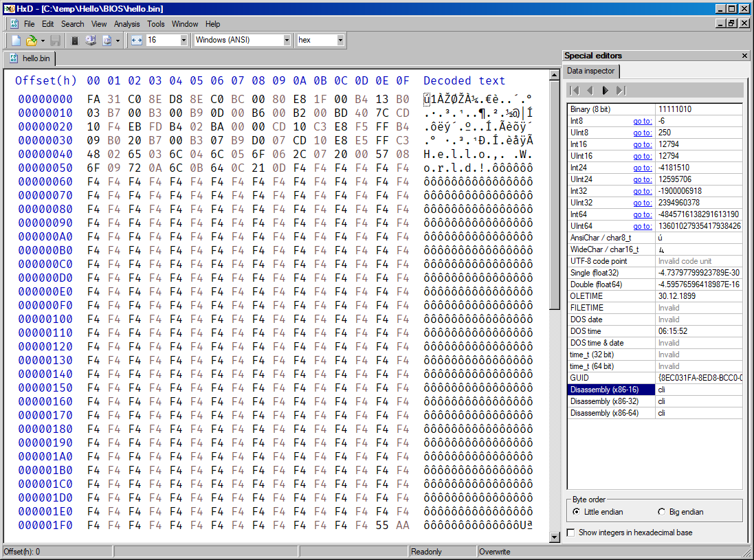Switch to the hello.bin tab
The width and height of the screenshot is (754, 560).
[x=30, y=58]
